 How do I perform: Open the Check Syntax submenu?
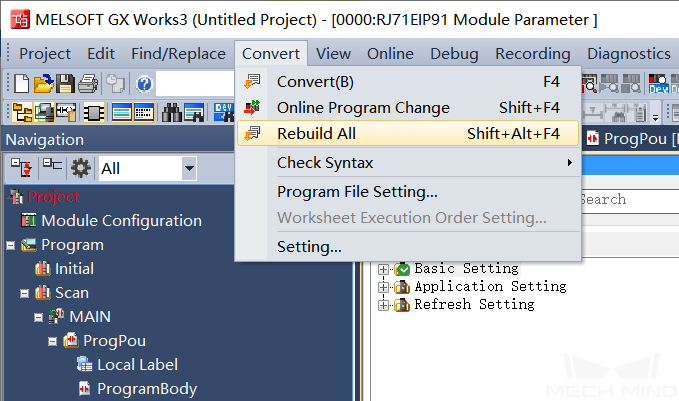pos(325,162)
